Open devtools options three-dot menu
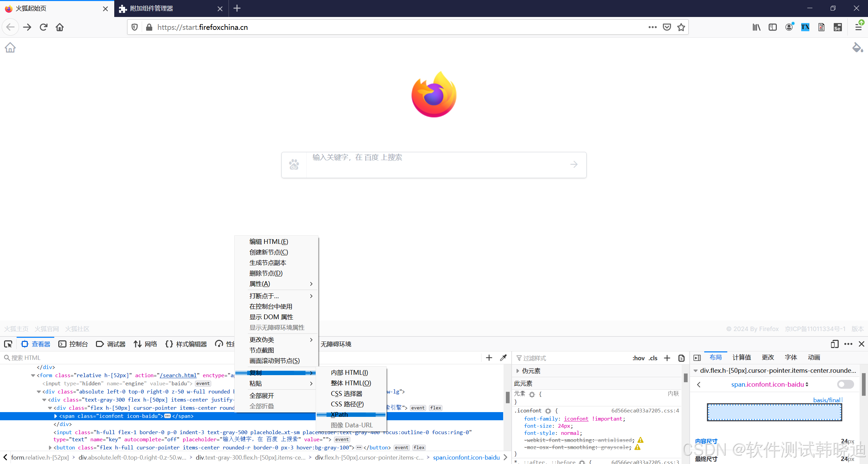Screen dimensions: 868x464 (848, 344)
